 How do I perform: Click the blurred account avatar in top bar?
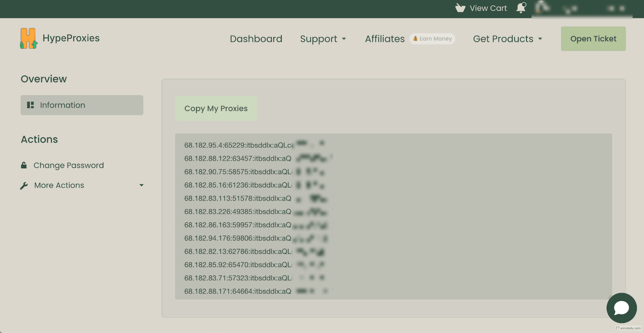click(x=542, y=7)
